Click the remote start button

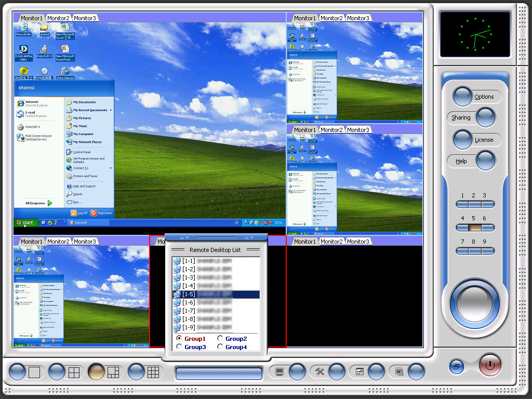25,222
